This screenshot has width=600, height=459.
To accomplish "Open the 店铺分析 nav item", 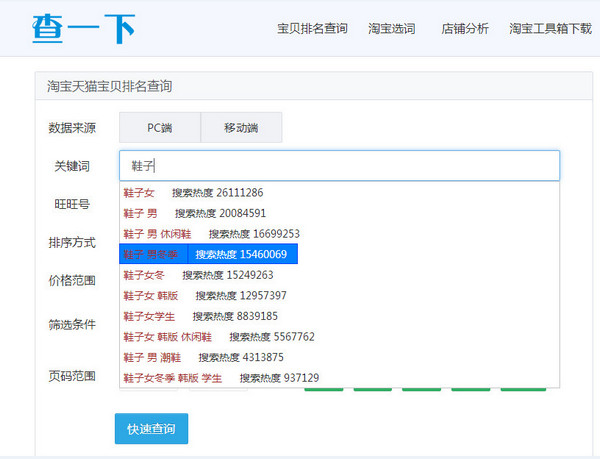I will (465, 29).
